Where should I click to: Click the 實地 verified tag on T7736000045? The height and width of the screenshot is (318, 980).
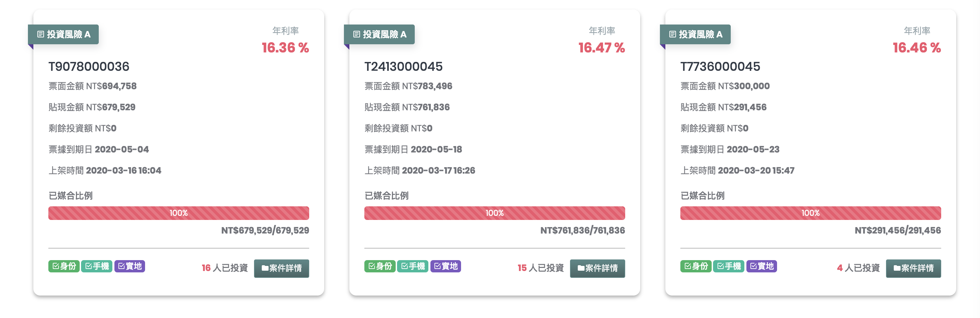tap(762, 266)
